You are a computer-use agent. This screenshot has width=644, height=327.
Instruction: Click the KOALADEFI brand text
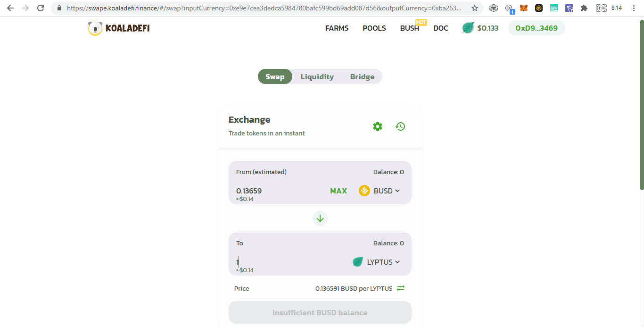[x=128, y=28]
